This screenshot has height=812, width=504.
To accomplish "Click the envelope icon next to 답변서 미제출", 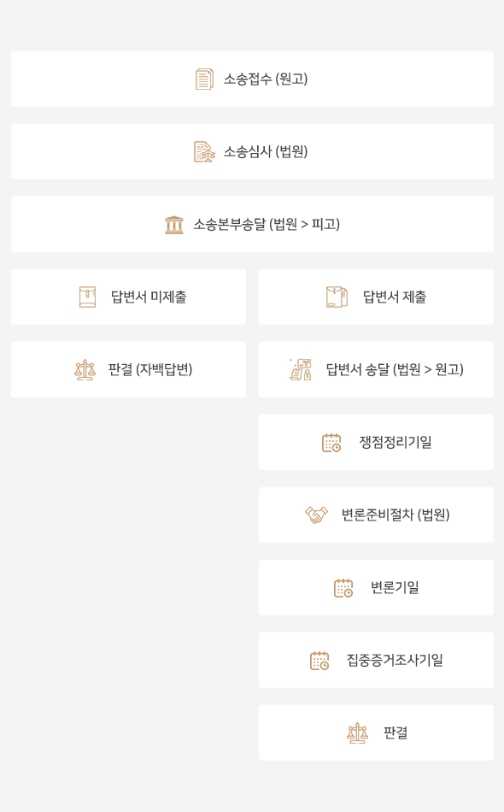I will pos(87,297).
